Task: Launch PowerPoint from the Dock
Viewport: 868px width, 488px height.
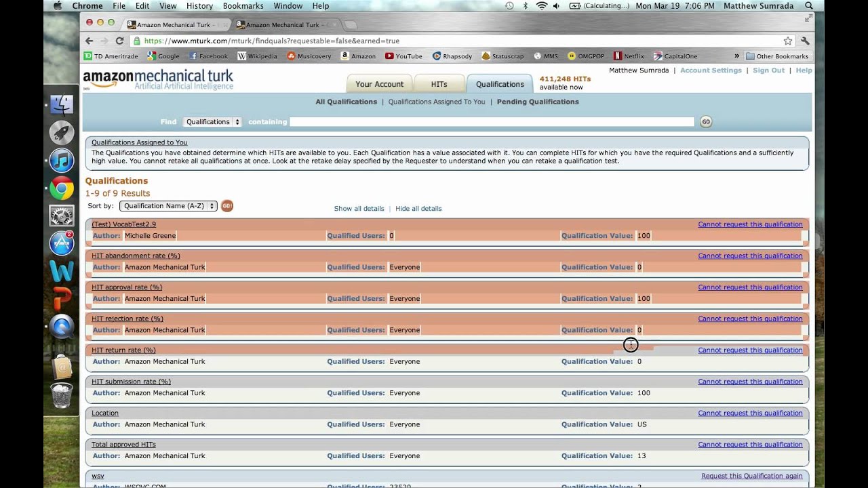Action: [x=62, y=300]
